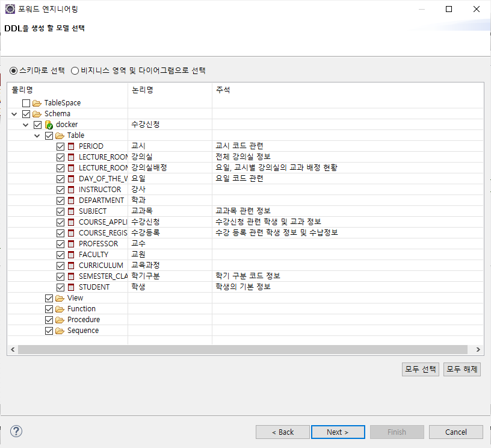Check the TableSpace checkbox
491x448 pixels.
point(26,103)
